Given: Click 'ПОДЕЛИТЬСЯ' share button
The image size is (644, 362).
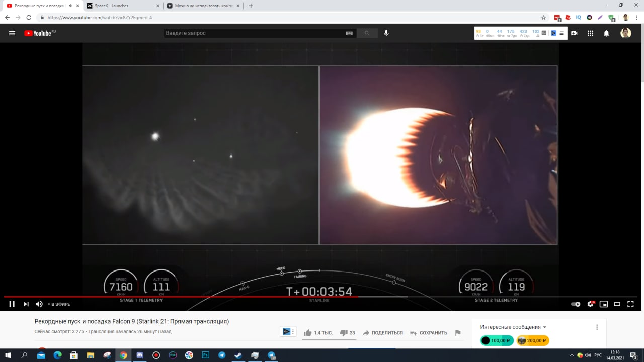Looking at the screenshot, I should pos(382,333).
